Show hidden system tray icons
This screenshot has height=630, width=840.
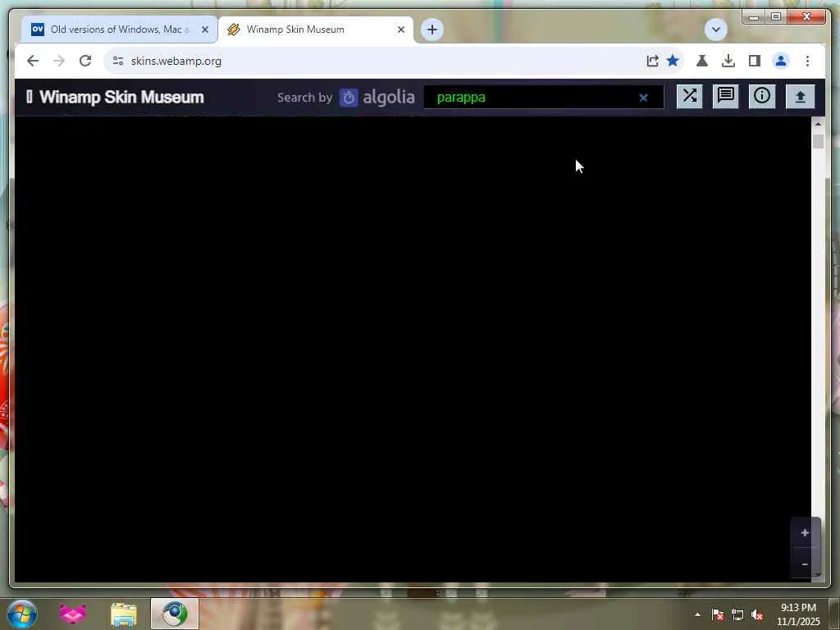click(x=697, y=614)
